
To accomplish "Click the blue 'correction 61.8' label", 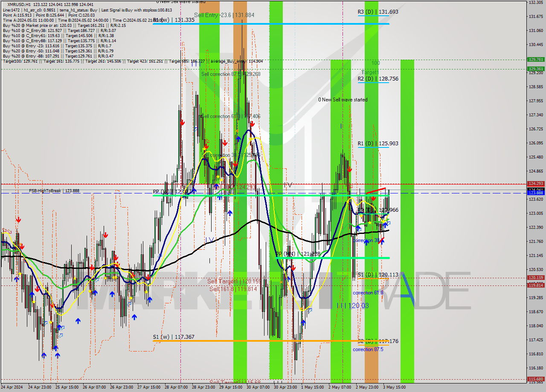I will [368, 293].
